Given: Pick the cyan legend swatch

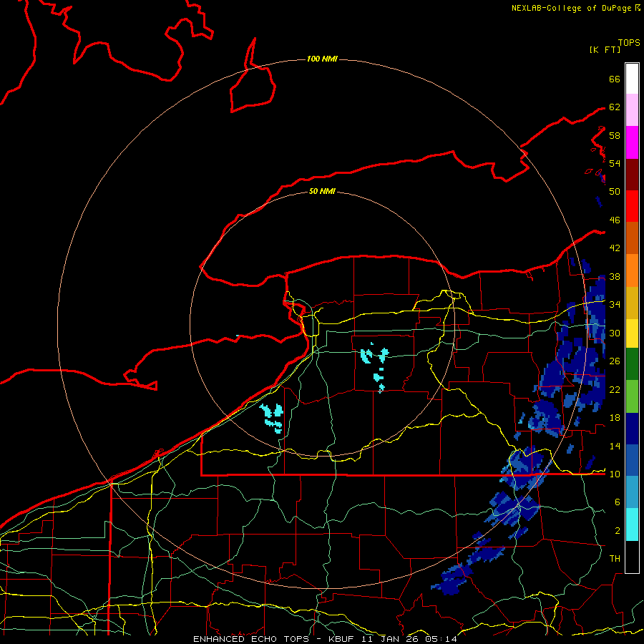Looking at the screenshot, I should pos(632,525).
